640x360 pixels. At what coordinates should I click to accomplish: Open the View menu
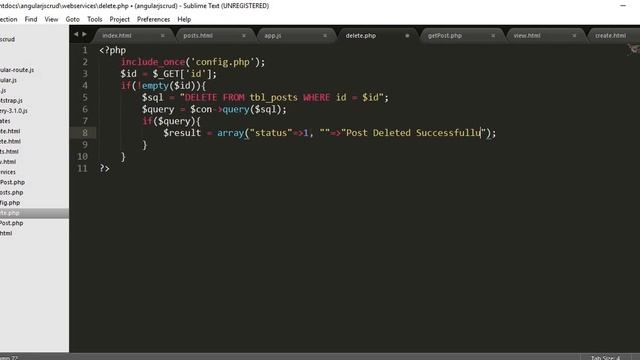(51, 19)
